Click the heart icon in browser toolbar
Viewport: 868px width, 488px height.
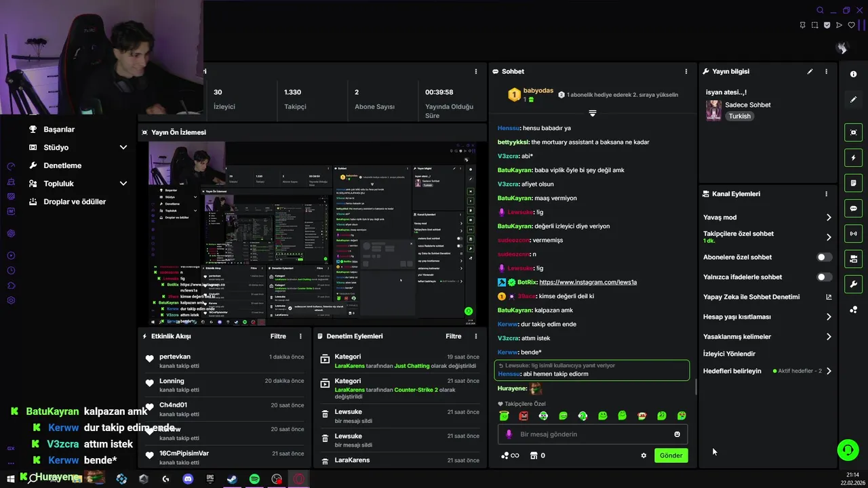[x=851, y=25]
